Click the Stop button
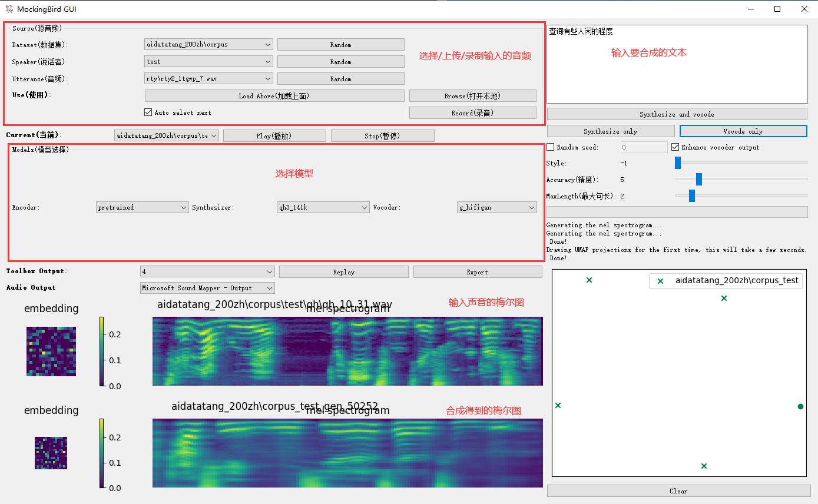This screenshot has width=818, height=504. [x=383, y=136]
